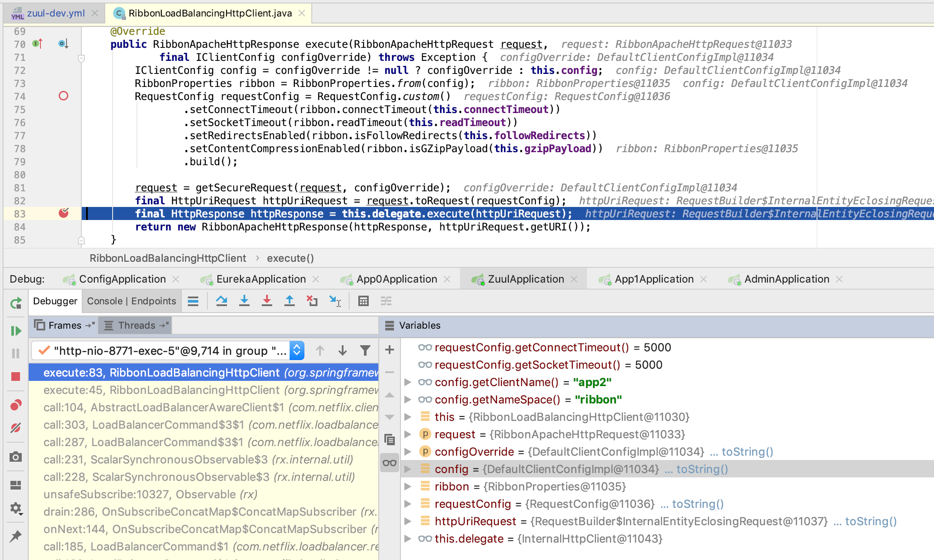Select next frame with down arrow
The width and height of the screenshot is (934, 560).
[343, 350]
